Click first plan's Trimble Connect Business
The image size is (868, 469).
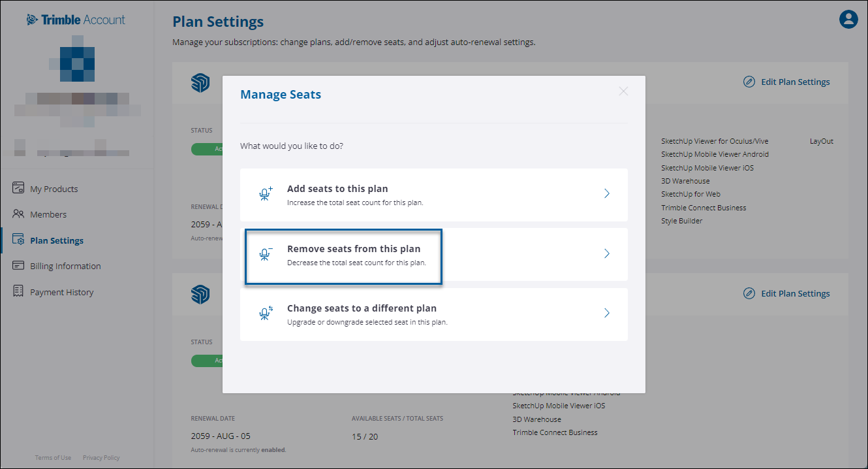coord(704,208)
